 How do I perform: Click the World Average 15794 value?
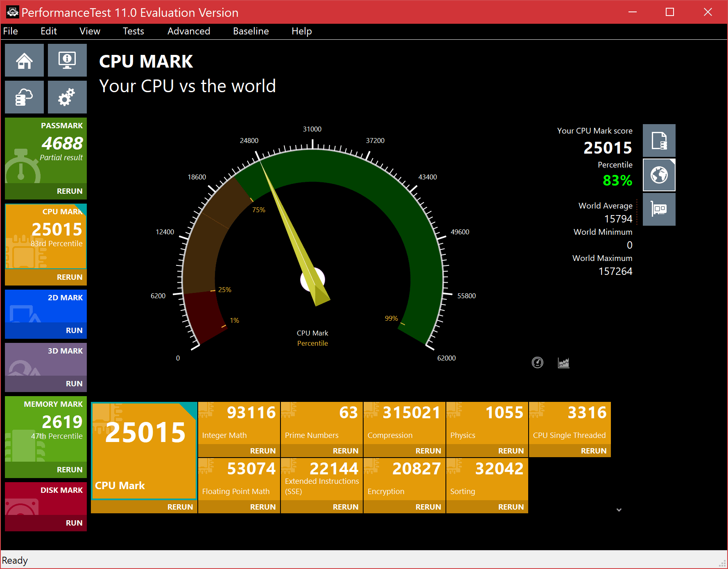(618, 219)
